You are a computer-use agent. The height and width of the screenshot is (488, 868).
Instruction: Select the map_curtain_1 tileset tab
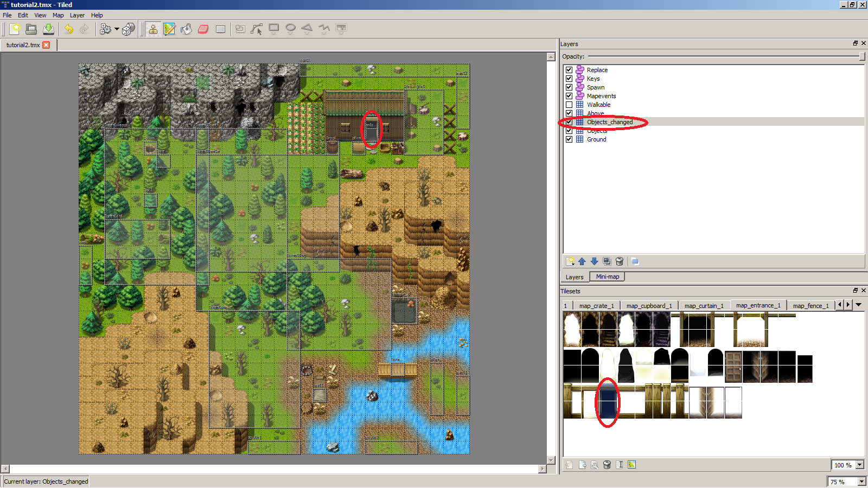704,306
